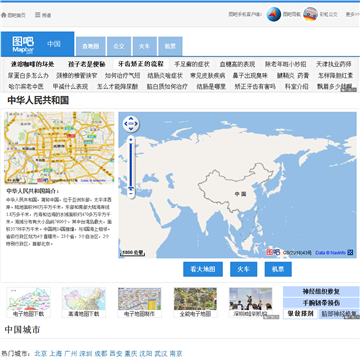Click the 牙齿矫正的流程 ad link
Screen dimensions: 360x360
pos(141,64)
